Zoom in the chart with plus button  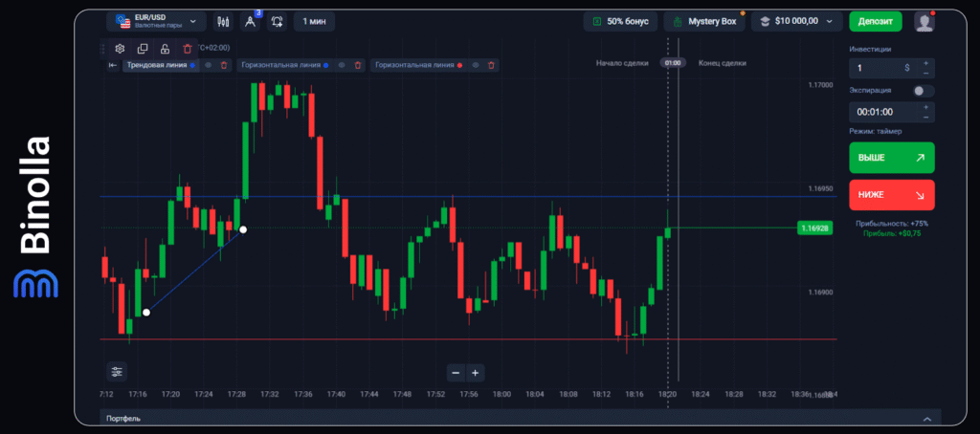point(475,372)
